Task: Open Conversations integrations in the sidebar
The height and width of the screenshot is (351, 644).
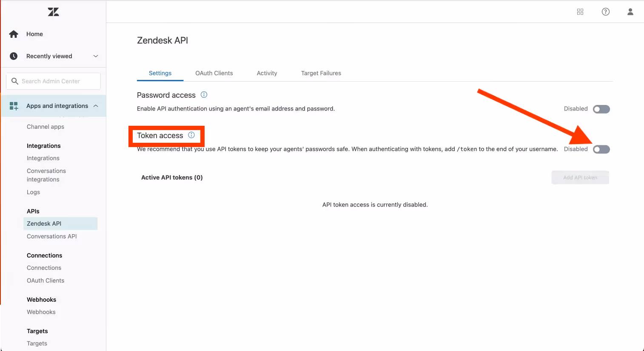Action: coord(46,175)
